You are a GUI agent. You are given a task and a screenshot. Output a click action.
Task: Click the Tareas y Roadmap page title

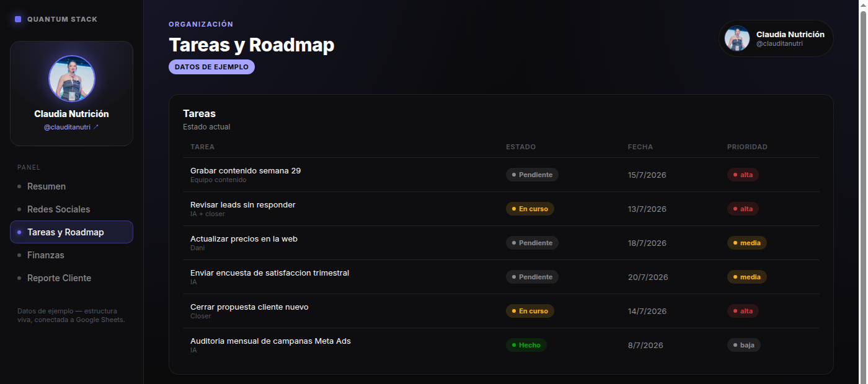pos(252,45)
